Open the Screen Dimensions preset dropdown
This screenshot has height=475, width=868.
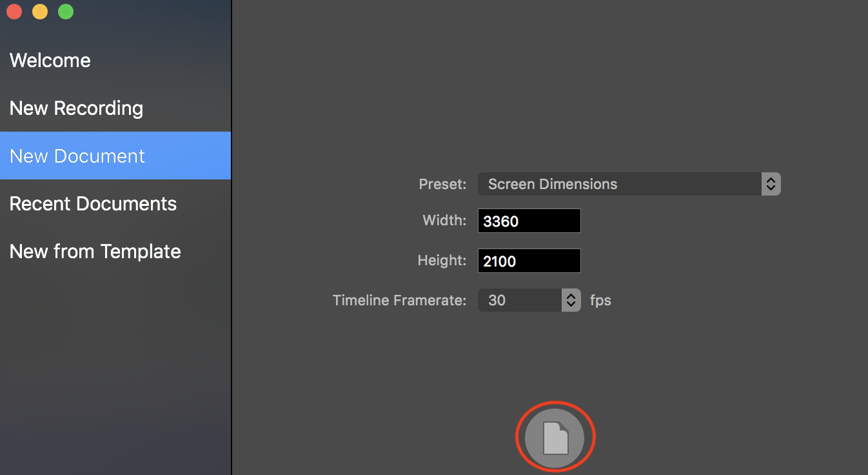[x=619, y=185]
